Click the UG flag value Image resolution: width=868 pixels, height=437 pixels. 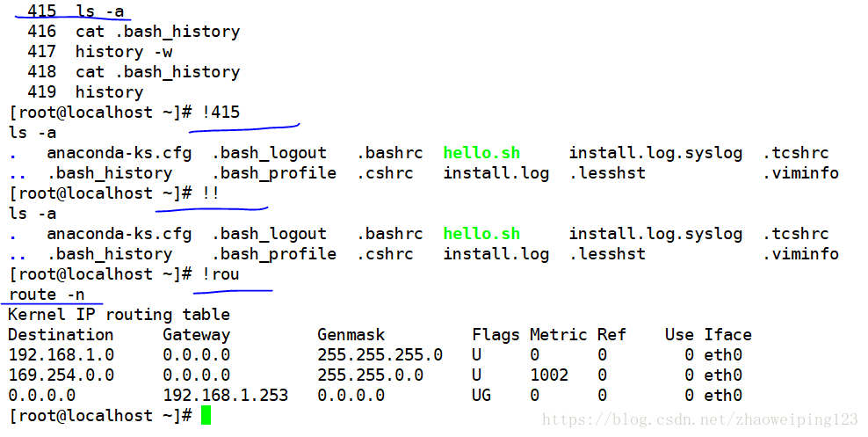(x=481, y=396)
